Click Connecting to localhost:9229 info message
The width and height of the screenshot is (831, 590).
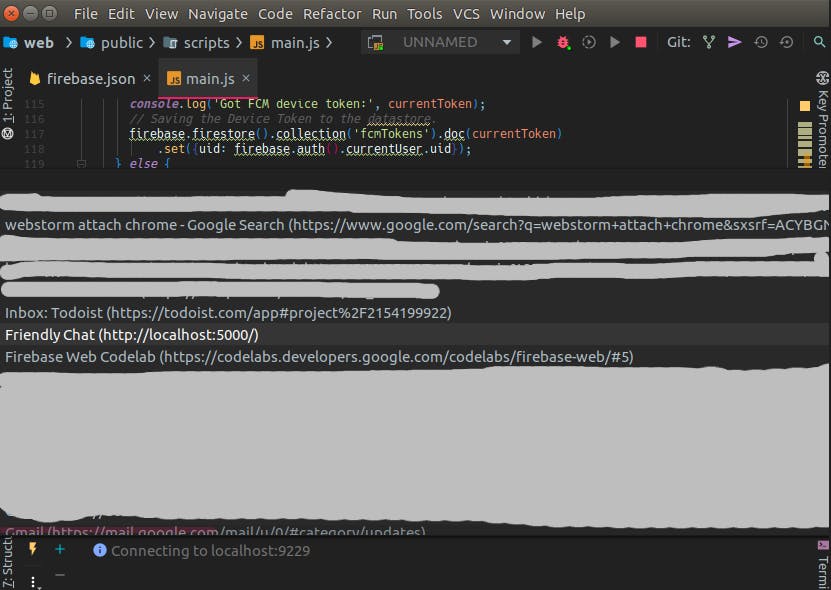(x=210, y=551)
